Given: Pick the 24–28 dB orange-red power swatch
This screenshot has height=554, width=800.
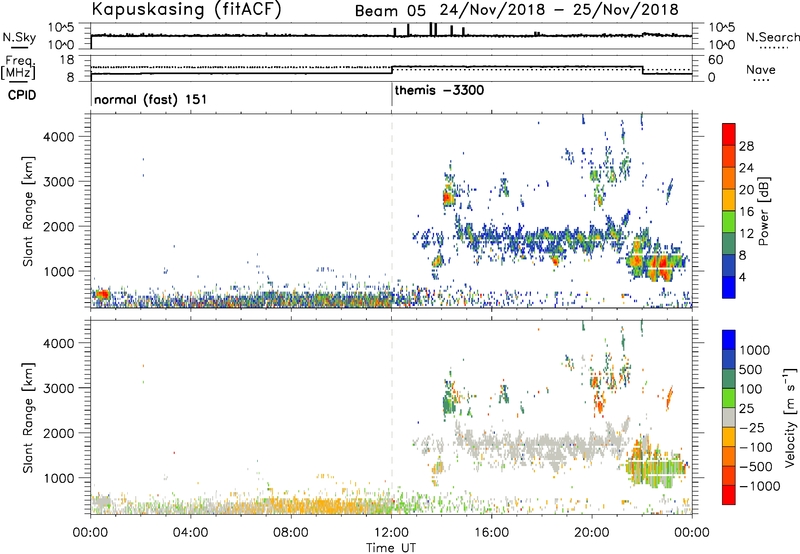Looking at the screenshot, I should click(729, 157).
